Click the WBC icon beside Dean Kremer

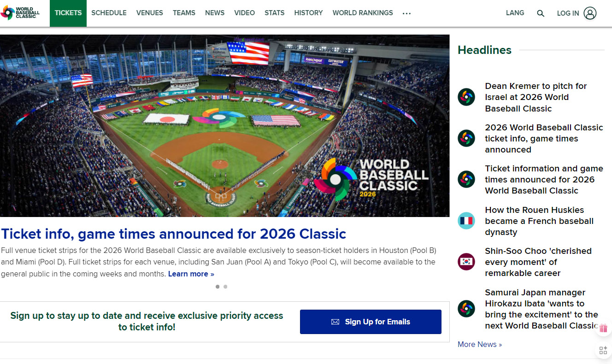[466, 97]
